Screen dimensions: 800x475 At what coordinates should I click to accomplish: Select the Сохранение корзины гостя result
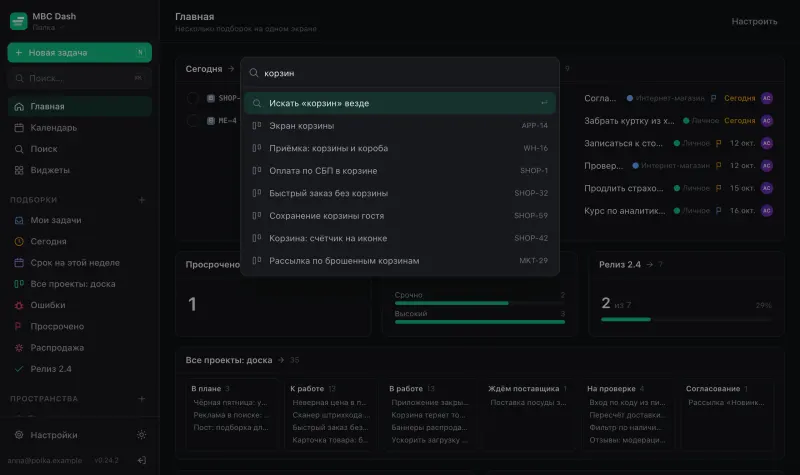coord(399,215)
